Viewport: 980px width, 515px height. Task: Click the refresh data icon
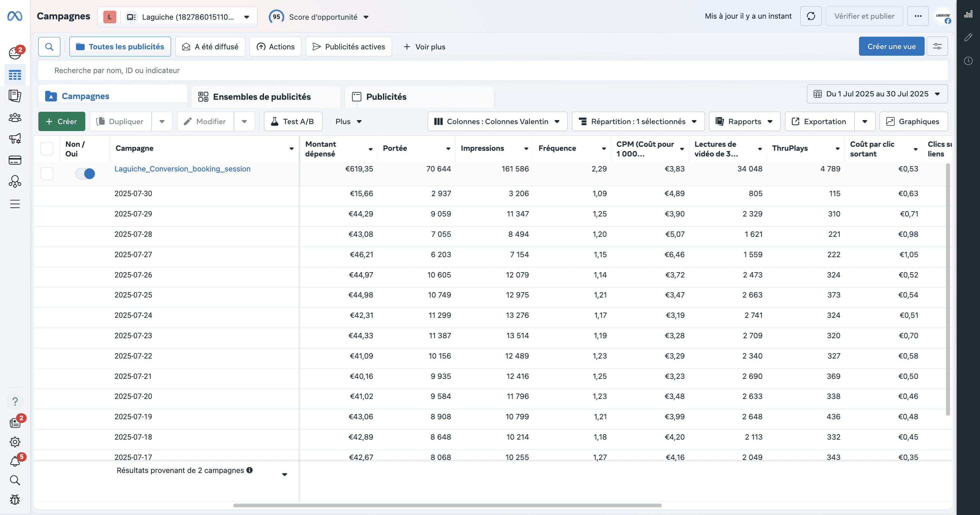811,16
